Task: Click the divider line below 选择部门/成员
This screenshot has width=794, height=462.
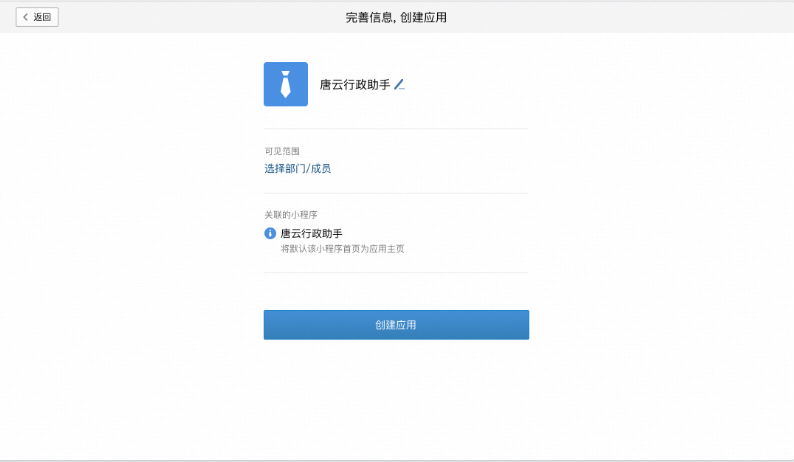Action: tap(396, 193)
